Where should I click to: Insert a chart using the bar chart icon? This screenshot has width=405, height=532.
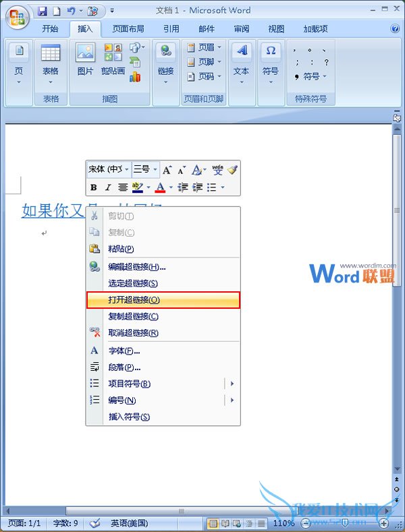(x=135, y=77)
